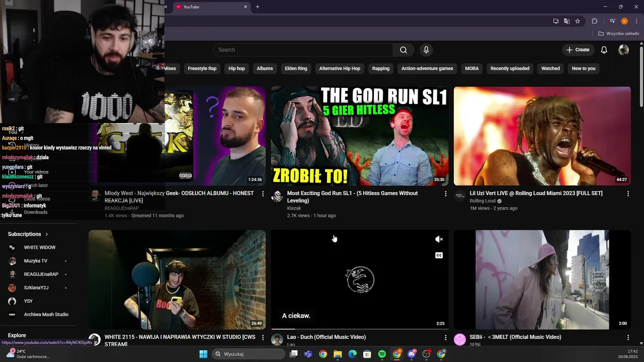The height and width of the screenshot is (362, 644).
Task: Close the YouTube tab
Action: [246, 7]
